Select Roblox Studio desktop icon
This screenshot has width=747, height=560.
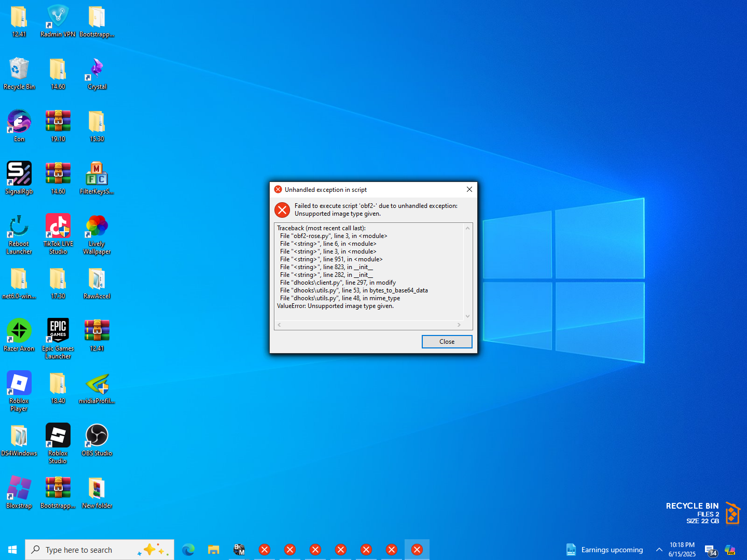[58, 436]
